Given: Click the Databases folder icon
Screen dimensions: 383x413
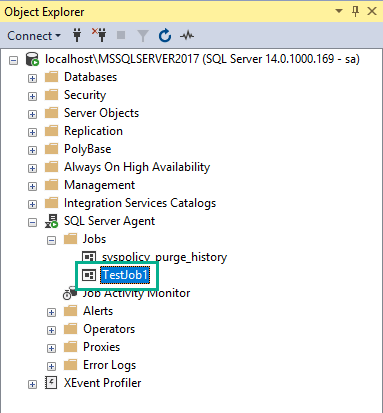Looking at the screenshot, I should tap(51, 77).
